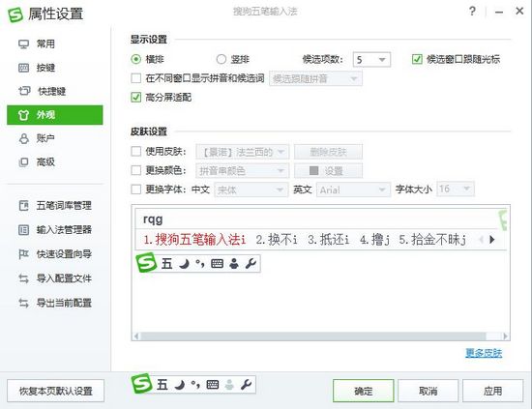The width and height of the screenshot is (532, 409).
Task: Open the 英文 font dropdown Arial
Action: tap(353, 190)
